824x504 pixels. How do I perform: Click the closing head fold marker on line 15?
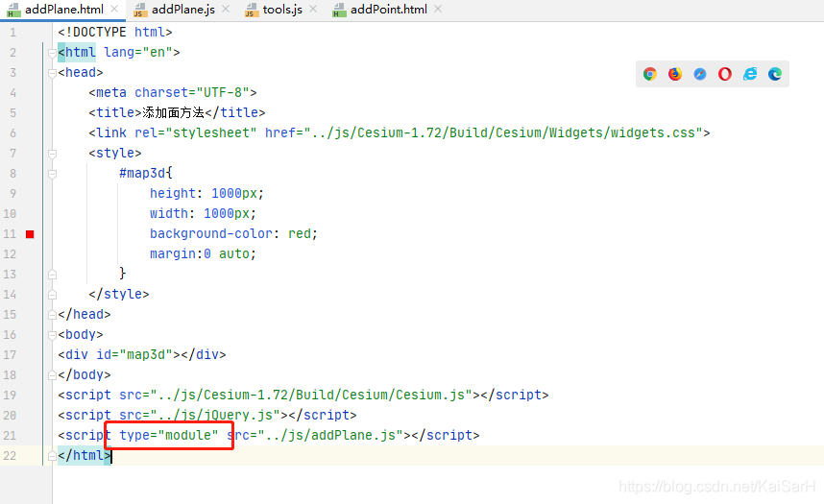[x=52, y=315]
